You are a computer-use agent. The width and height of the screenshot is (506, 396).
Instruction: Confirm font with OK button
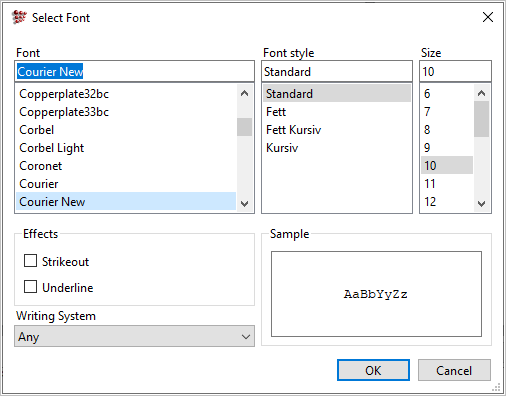[x=373, y=370]
